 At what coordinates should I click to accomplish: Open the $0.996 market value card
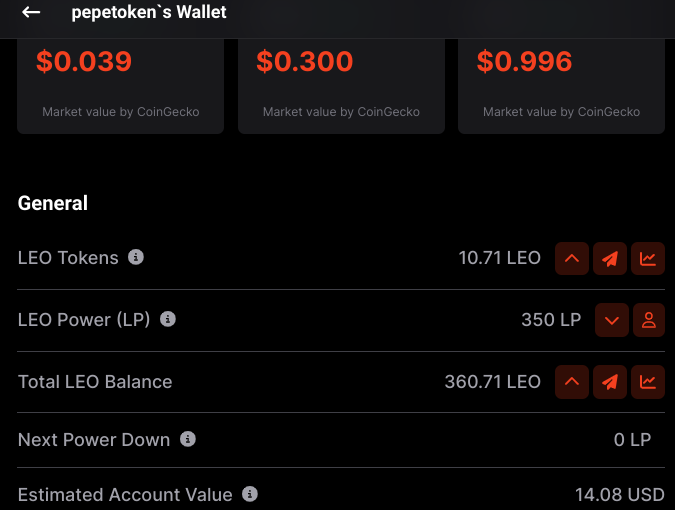561,86
